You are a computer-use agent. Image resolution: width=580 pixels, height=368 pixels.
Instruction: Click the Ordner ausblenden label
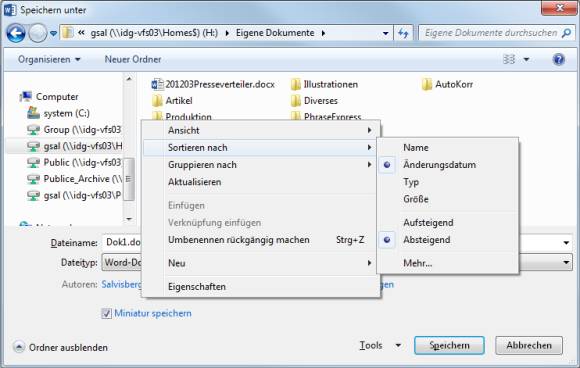pyautogui.click(x=68, y=347)
